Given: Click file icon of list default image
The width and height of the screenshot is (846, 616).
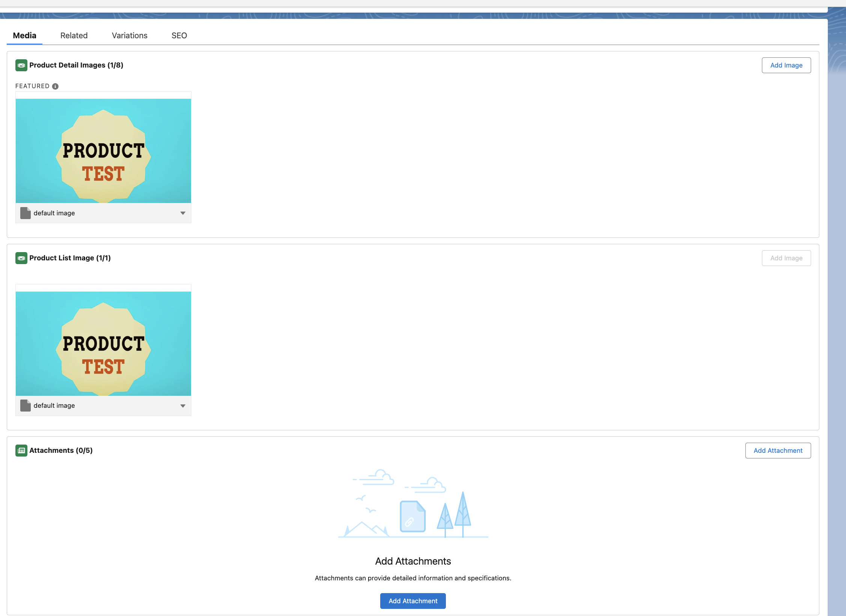Looking at the screenshot, I should (25, 406).
